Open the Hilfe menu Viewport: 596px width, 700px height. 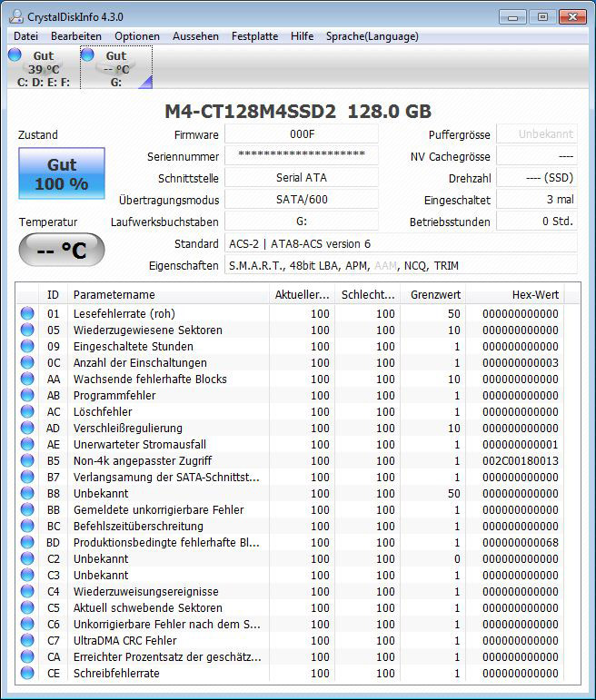302,36
